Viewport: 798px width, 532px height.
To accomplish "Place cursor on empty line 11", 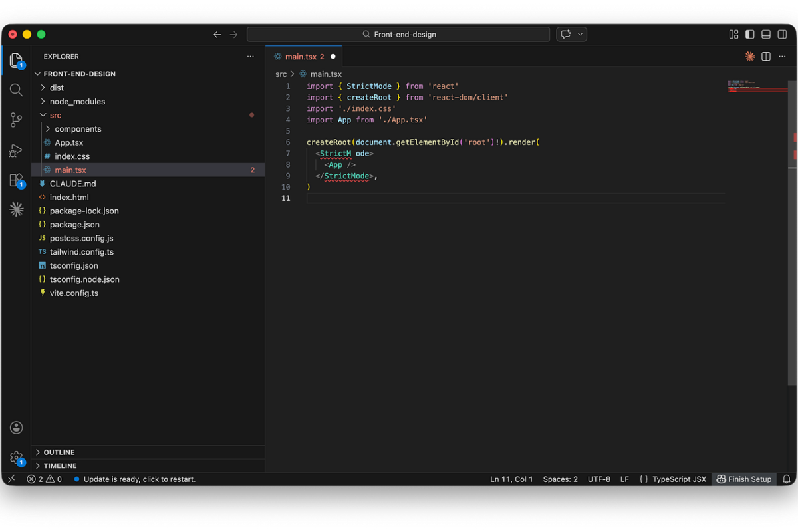I will (515, 198).
